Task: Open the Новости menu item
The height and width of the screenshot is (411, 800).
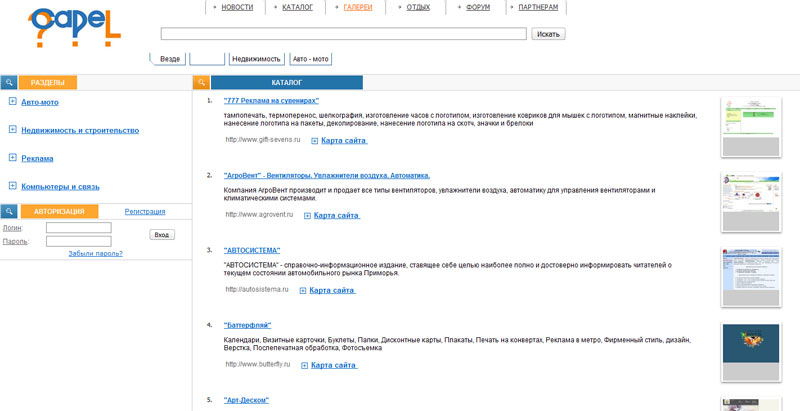Action: (237, 7)
